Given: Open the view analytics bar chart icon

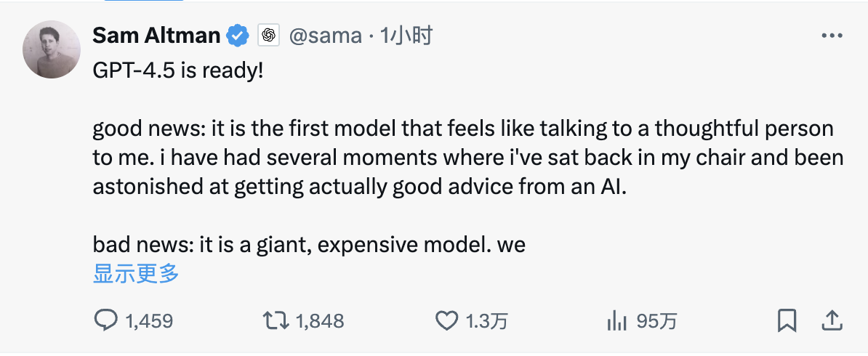Looking at the screenshot, I should pos(616,320).
